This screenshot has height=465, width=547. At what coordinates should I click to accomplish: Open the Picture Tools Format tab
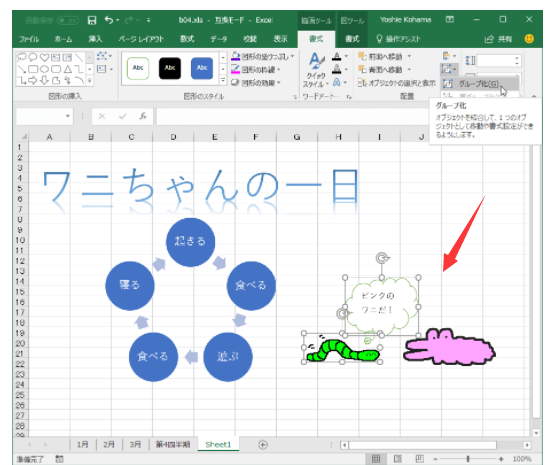(x=352, y=39)
